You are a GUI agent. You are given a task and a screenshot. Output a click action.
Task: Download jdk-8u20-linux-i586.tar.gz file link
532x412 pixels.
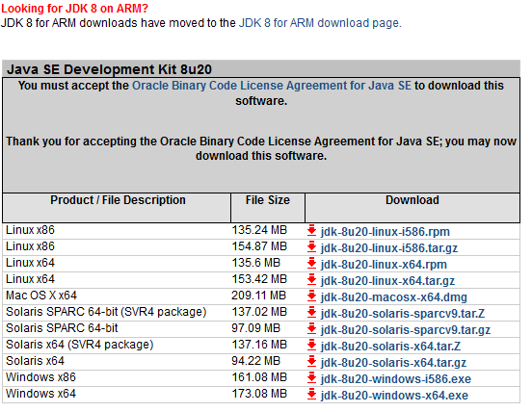tap(389, 248)
